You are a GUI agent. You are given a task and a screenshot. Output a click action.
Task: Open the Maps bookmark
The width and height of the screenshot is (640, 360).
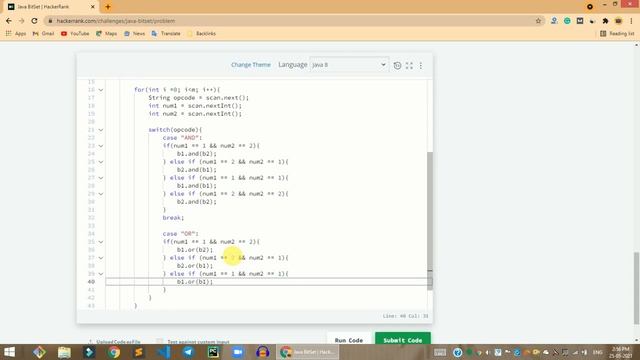107,33
